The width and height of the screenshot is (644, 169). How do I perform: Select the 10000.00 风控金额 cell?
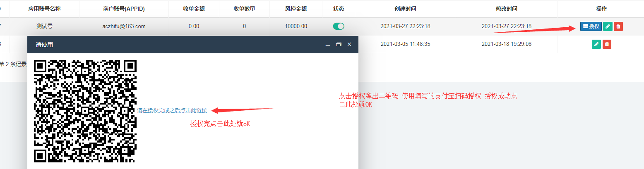296,26
